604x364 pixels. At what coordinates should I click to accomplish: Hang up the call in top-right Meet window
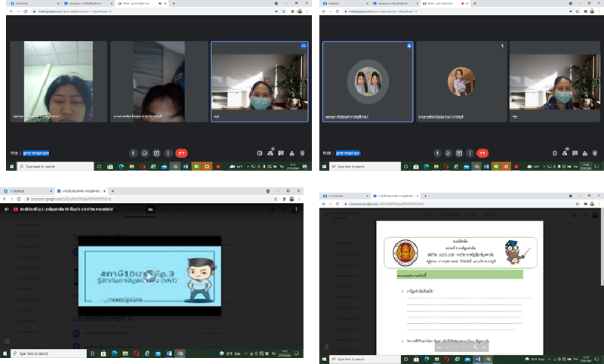pyautogui.click(x=483, y=152)
